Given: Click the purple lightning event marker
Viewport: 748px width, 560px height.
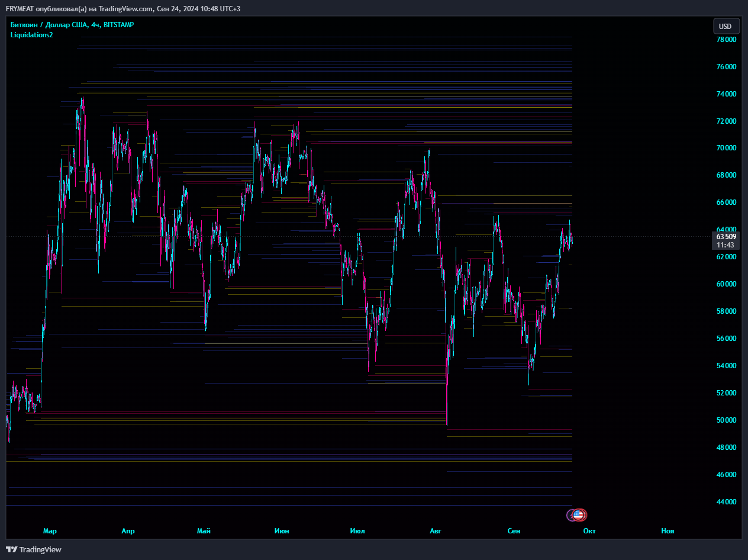Looking at the screenshot, I should click(x=571, y=515).
